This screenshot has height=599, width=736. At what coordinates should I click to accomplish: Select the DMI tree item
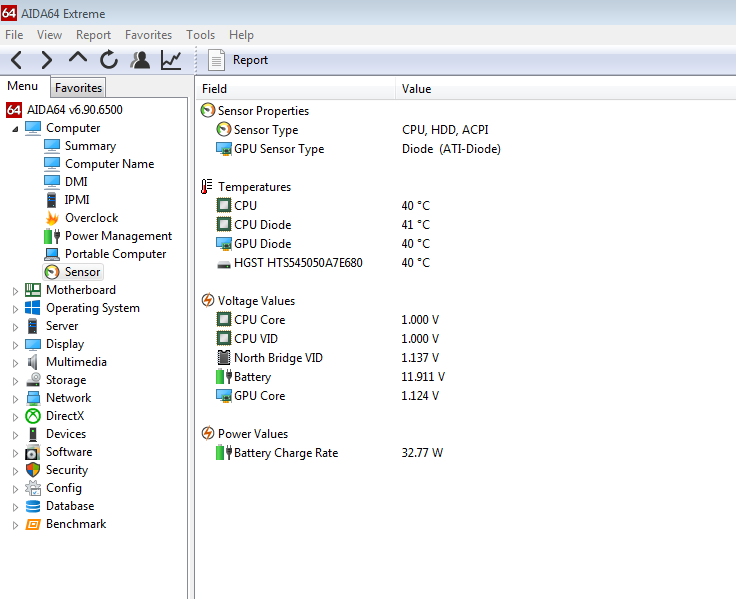click(76, 182)
